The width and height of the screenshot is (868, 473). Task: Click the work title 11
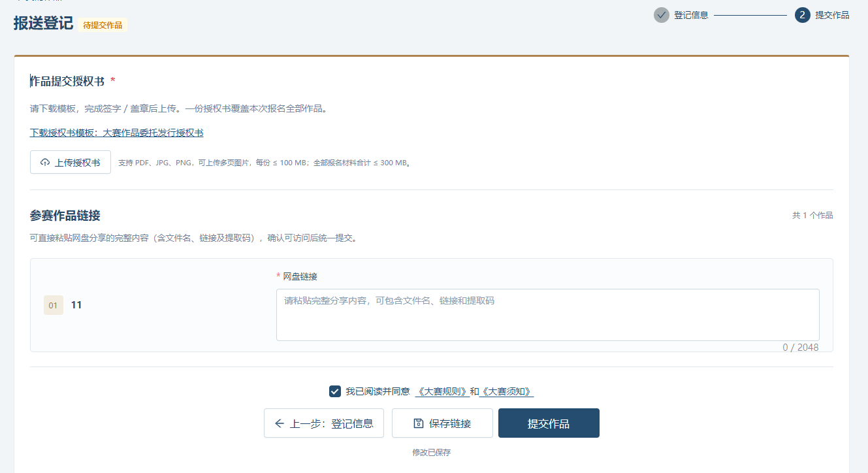pos(76,305)
